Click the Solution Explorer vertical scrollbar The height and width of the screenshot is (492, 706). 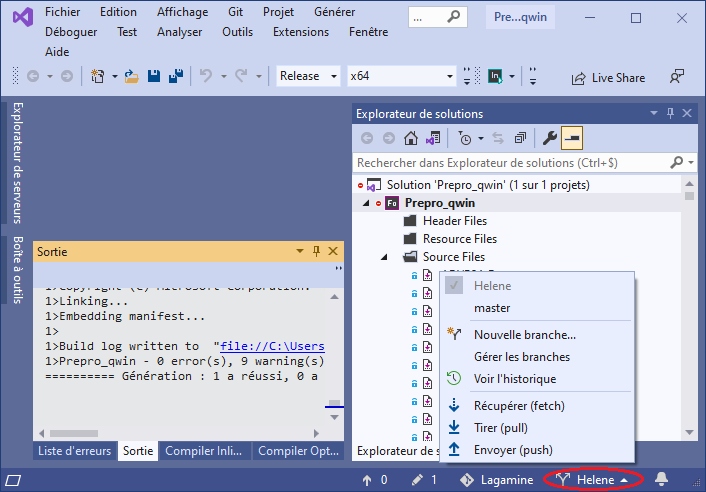tap(689, 300)
